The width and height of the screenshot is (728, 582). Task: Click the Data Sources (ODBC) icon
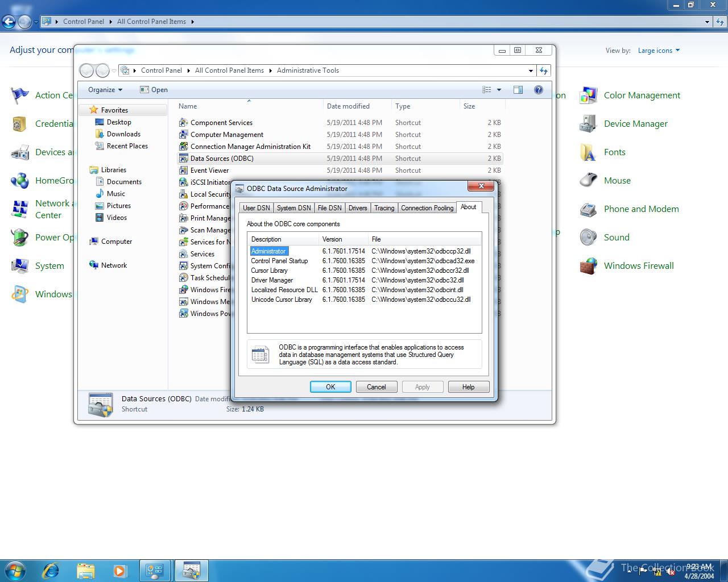tap(184, 159)
